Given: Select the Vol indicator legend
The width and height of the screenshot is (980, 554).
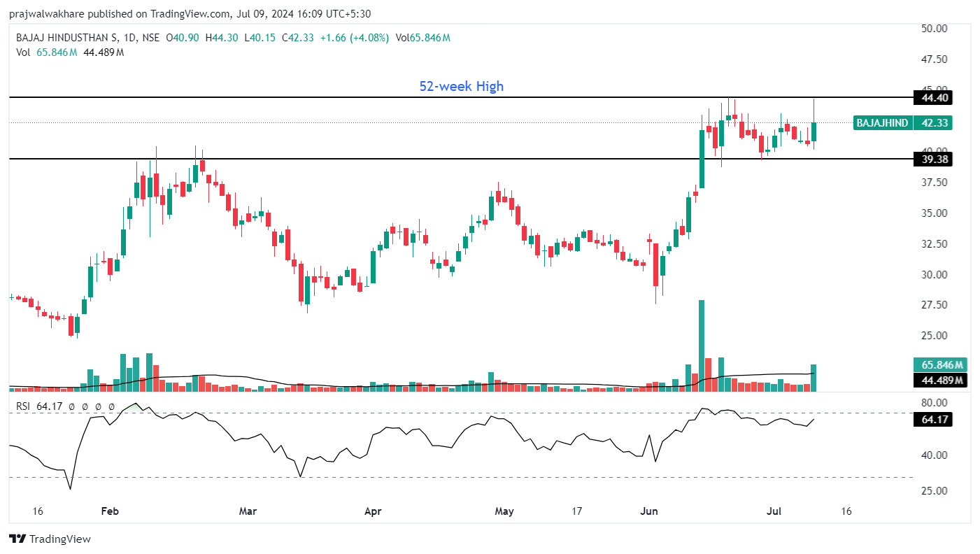Looking at the screenshot, I should click(23, 52).
